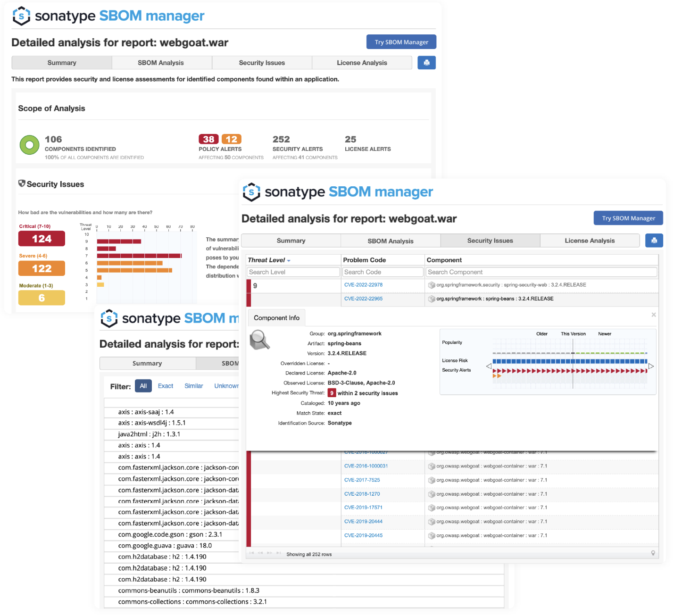The height and width of the screenshot is (616, 682).
Task: Click the lightbulb icon in table footer
Action: click(653, 553)
